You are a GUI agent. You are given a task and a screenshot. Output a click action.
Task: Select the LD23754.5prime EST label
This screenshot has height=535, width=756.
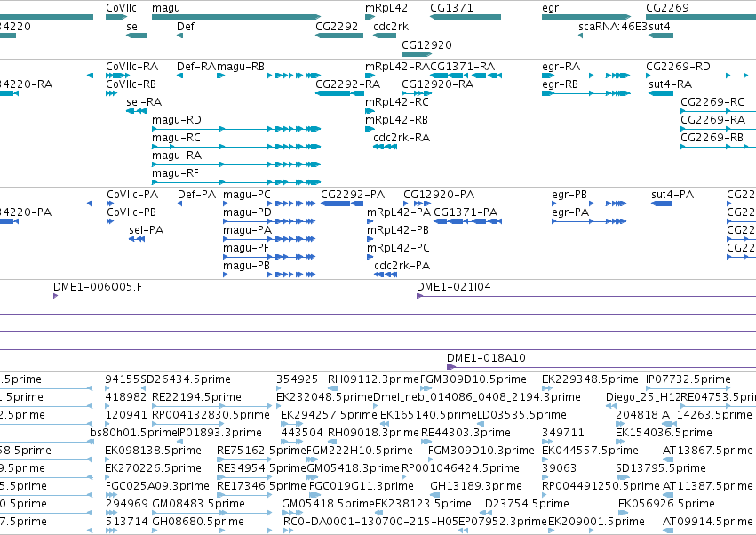click(524, 504)
